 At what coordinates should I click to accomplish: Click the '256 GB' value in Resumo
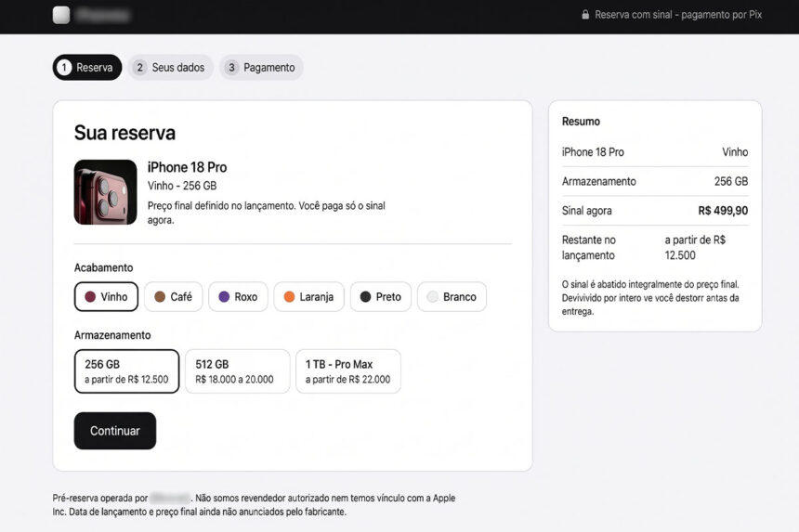[x=731, y=181]
